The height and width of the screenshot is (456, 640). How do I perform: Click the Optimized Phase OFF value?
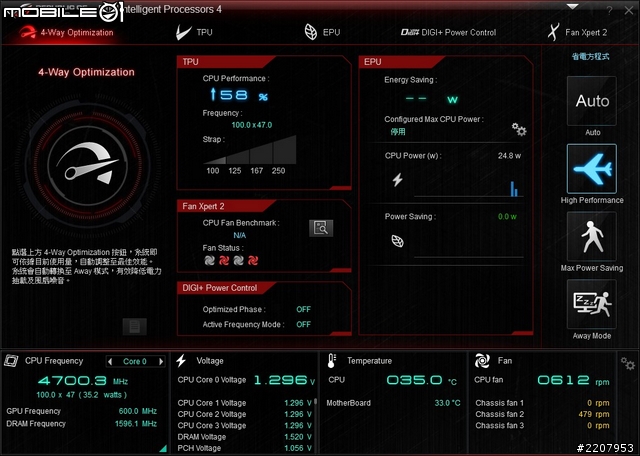(303, 309)
